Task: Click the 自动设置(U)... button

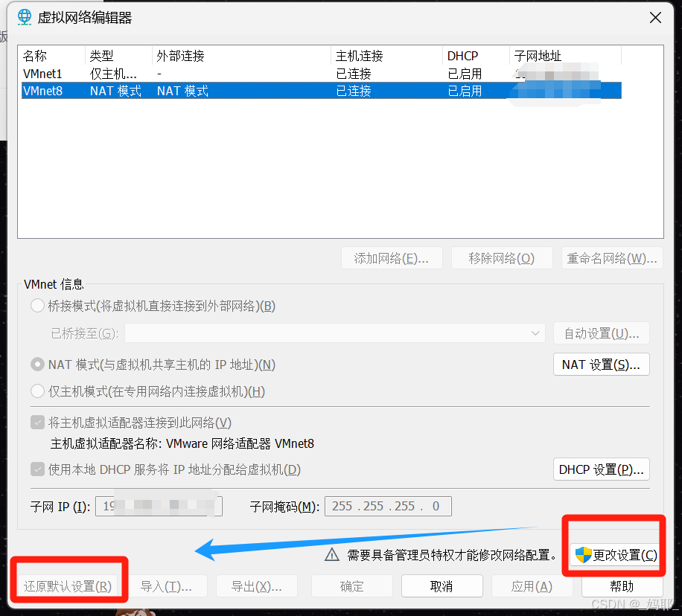Action: point(601,333)
